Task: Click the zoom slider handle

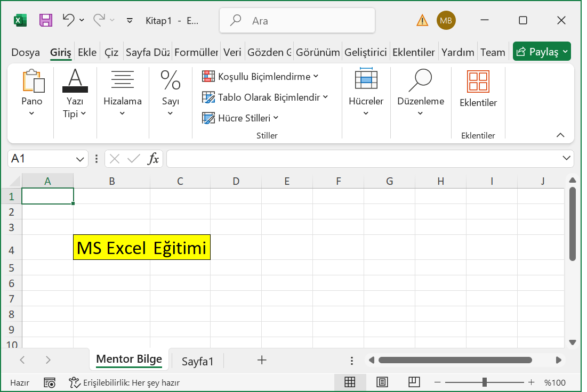Action: click(x=485, y=382)
